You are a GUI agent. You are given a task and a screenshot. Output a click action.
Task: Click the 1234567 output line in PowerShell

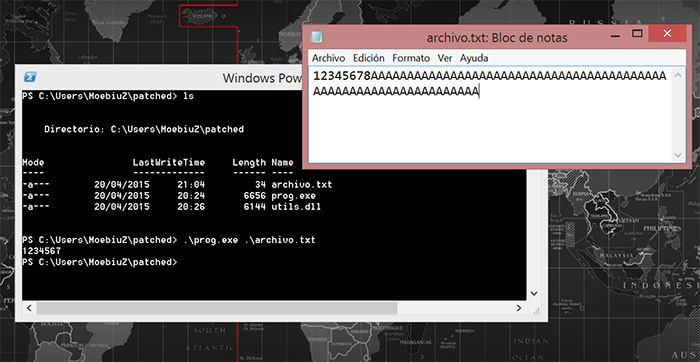41,251
